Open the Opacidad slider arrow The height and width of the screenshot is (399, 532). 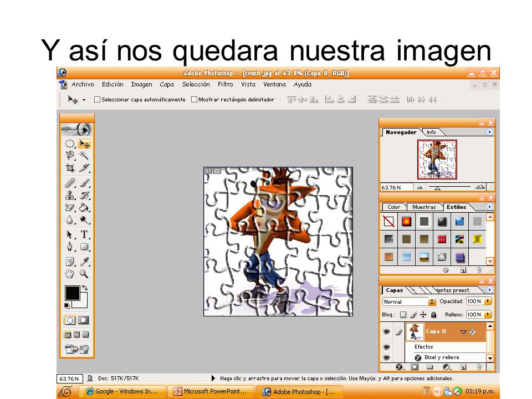click(488, 301)
